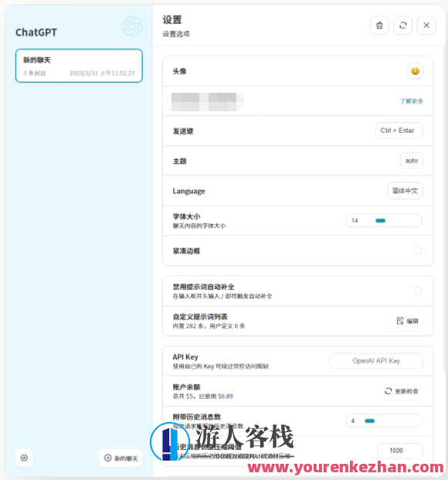The width and height of the screenshot is (448, 480).
Task: Start a new chat with 新的聊天 button
Action: (x=121, y=458)
